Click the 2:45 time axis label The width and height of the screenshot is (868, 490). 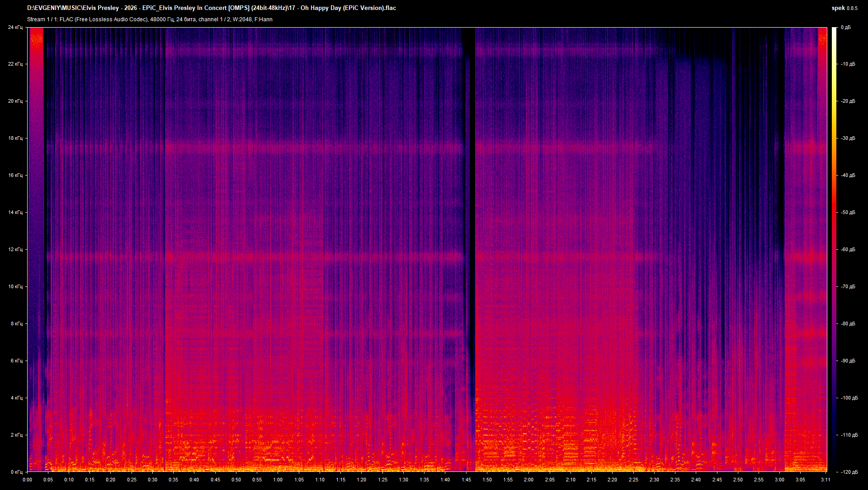717,480
